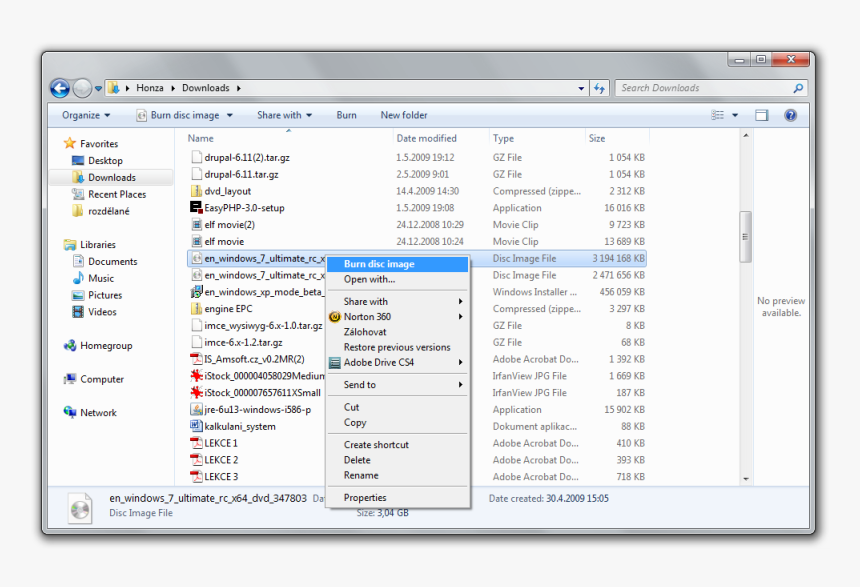Expand Norton 360 context menu submenu

coord(398,317)
